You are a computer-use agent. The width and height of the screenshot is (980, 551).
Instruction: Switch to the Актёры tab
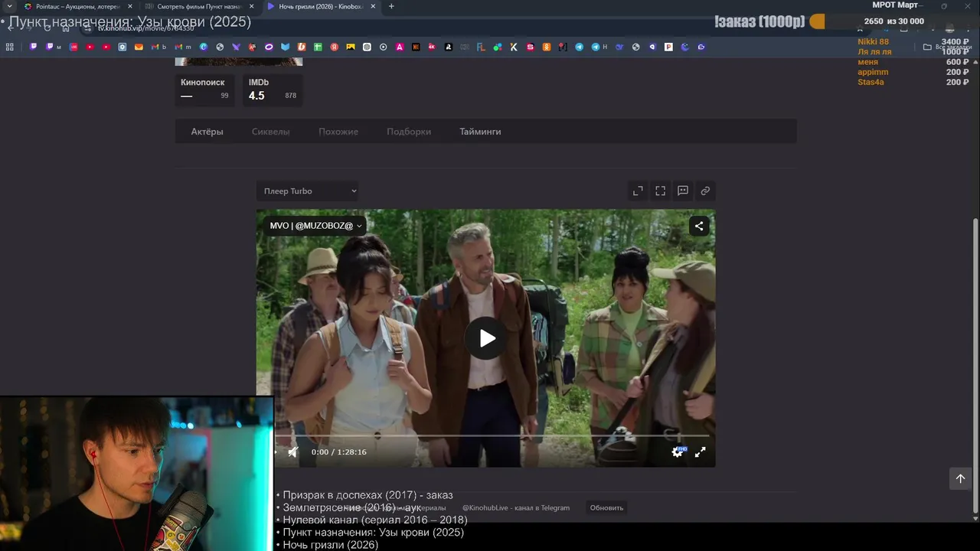click(207, 132)
